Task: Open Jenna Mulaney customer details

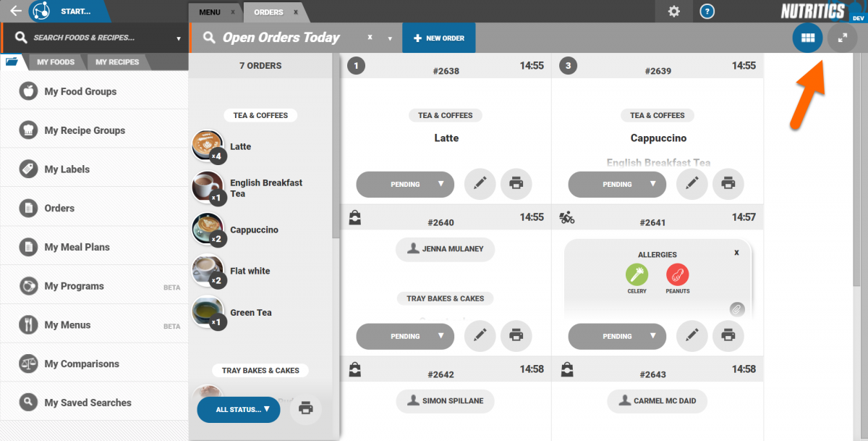Action: pos(445,249)
